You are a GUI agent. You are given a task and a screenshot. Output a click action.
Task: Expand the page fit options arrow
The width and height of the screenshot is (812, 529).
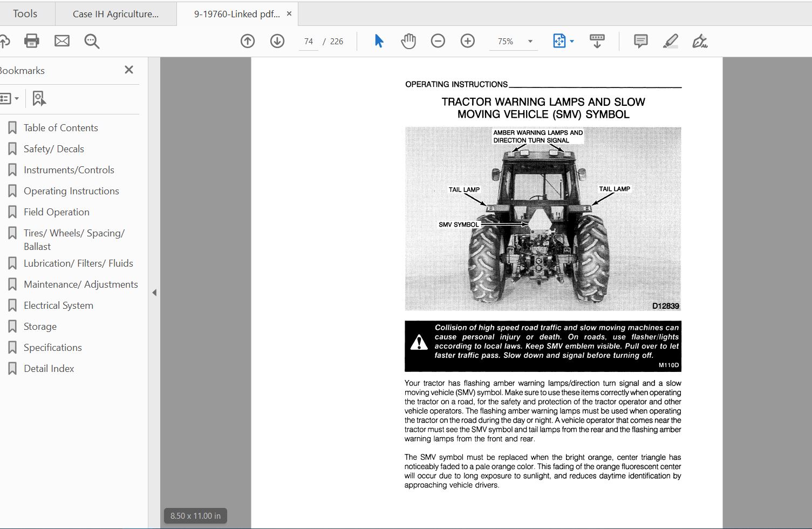572,41
